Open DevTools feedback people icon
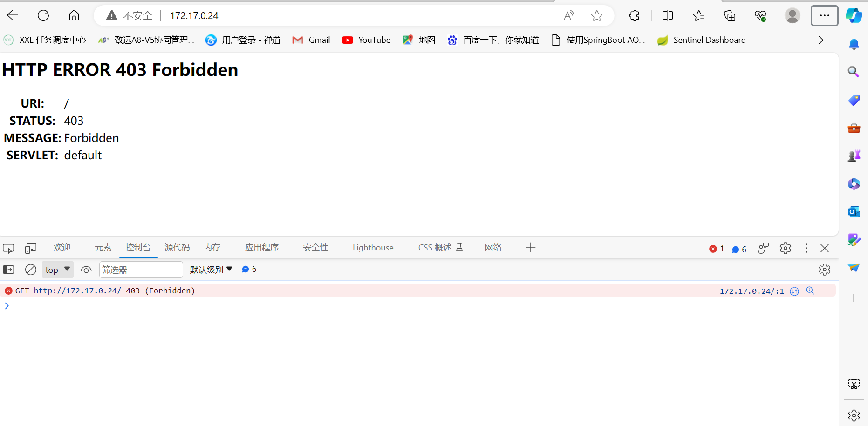The image size is (868, 426). [763, 248]
